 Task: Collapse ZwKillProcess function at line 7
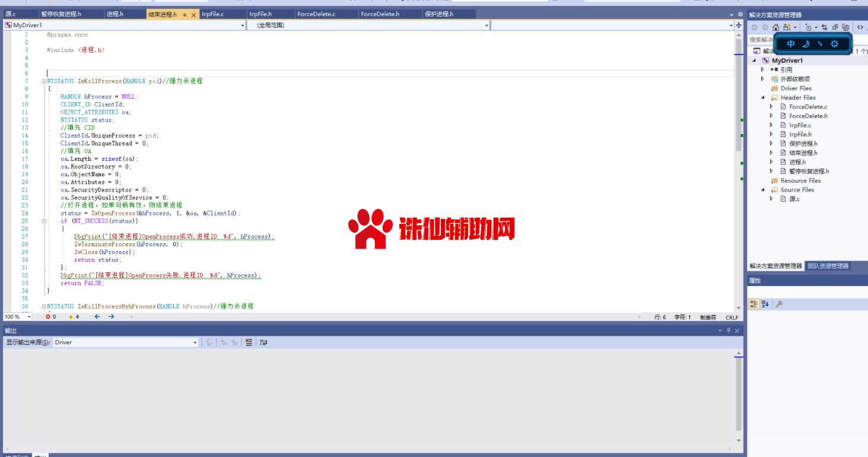(43, 81)
